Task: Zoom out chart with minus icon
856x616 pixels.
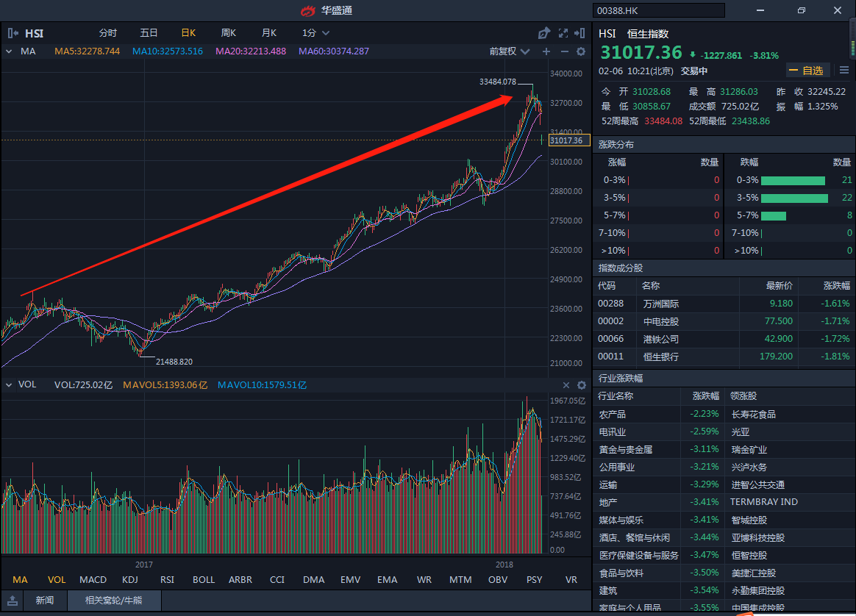Action: (565, 51)
